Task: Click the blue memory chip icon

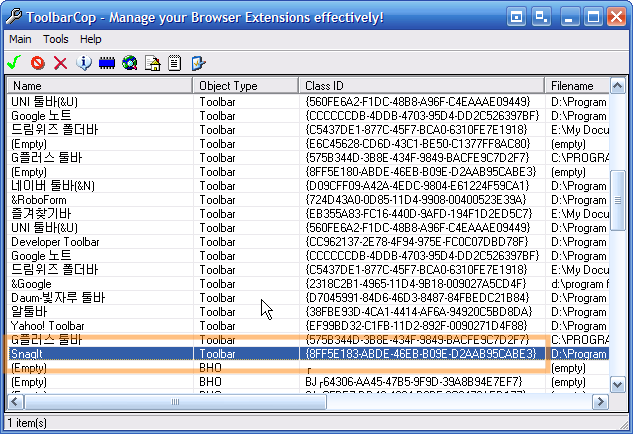Action: (x=107, y=63)
